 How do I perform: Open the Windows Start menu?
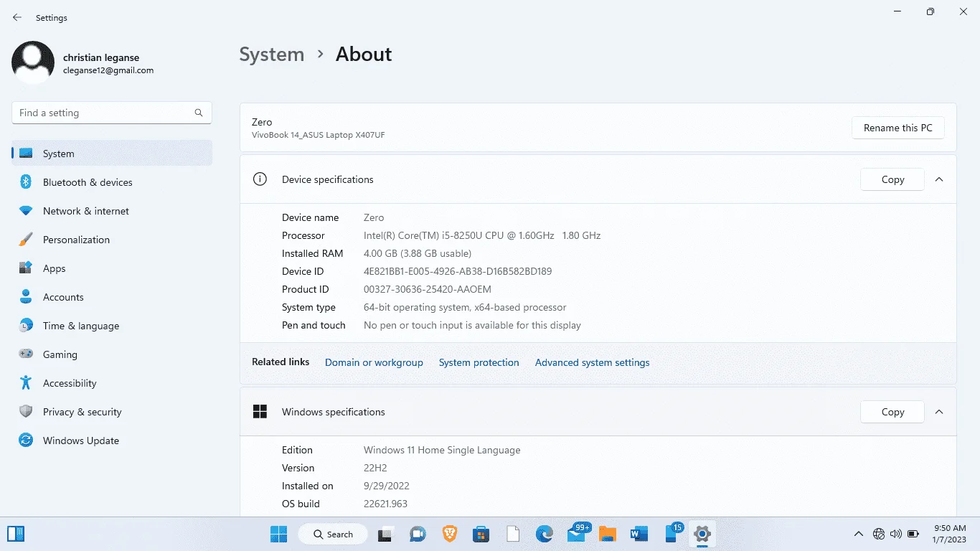pos(278,534)
